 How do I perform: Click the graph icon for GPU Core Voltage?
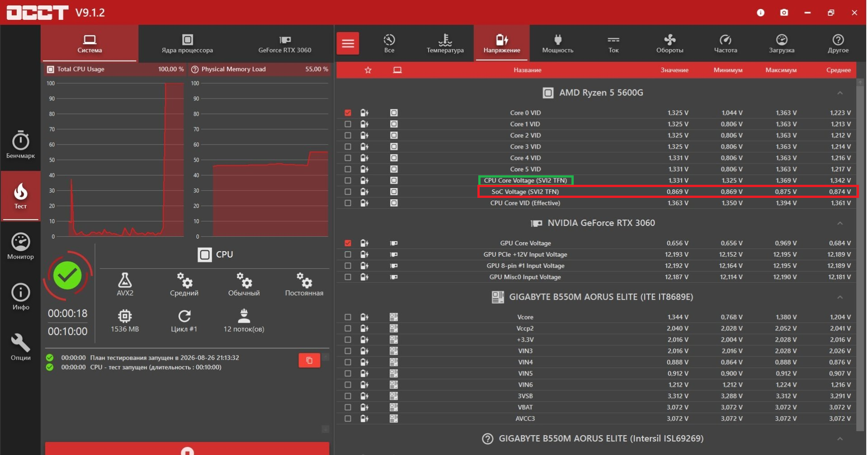point(364,243)
